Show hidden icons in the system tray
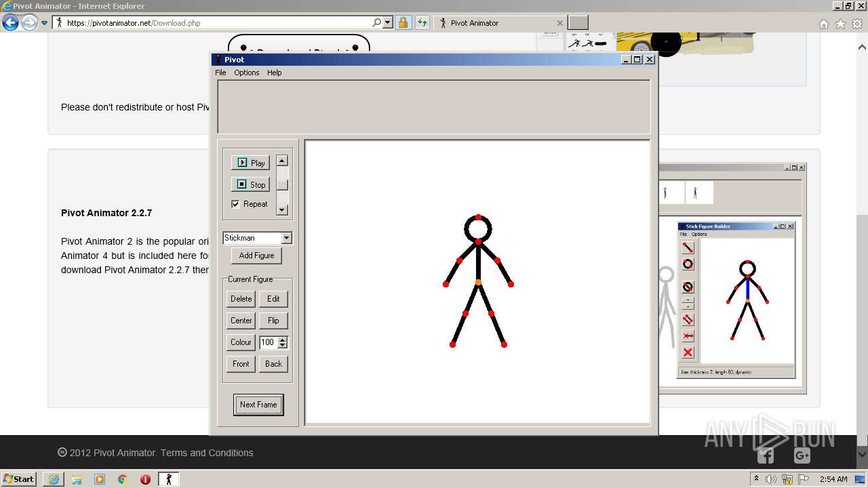 [757, 479]
